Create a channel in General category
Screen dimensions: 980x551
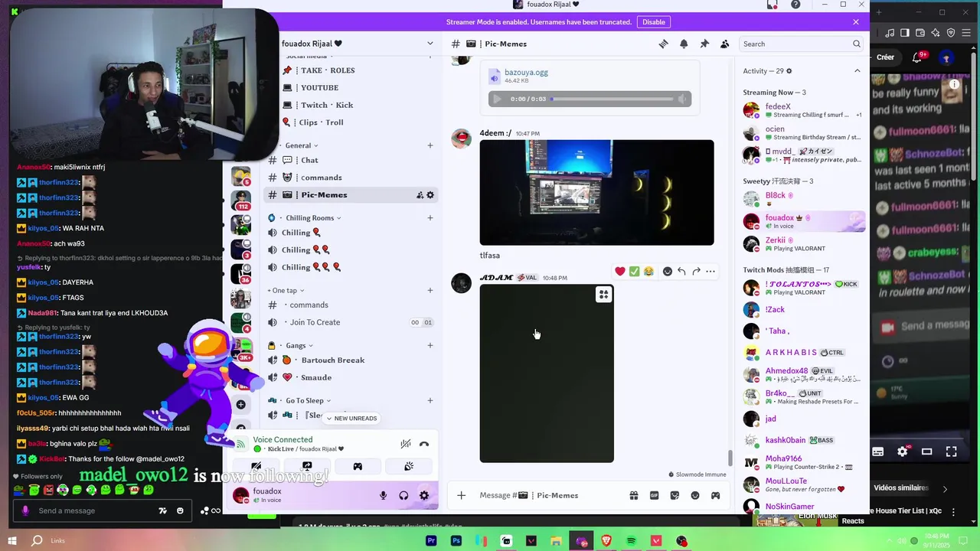click(x=430, y=145)
